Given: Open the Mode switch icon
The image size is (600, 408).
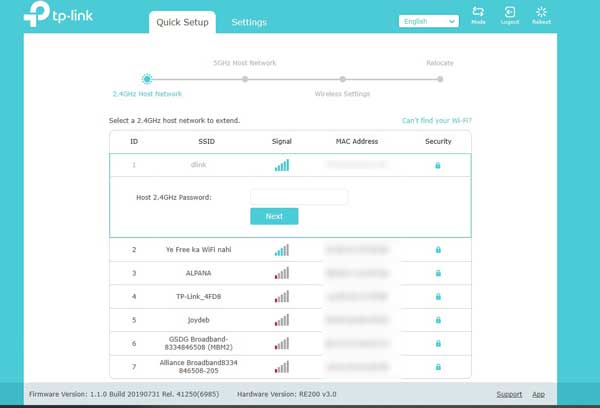Looking at the screenshot, I should tap(478, 15).
